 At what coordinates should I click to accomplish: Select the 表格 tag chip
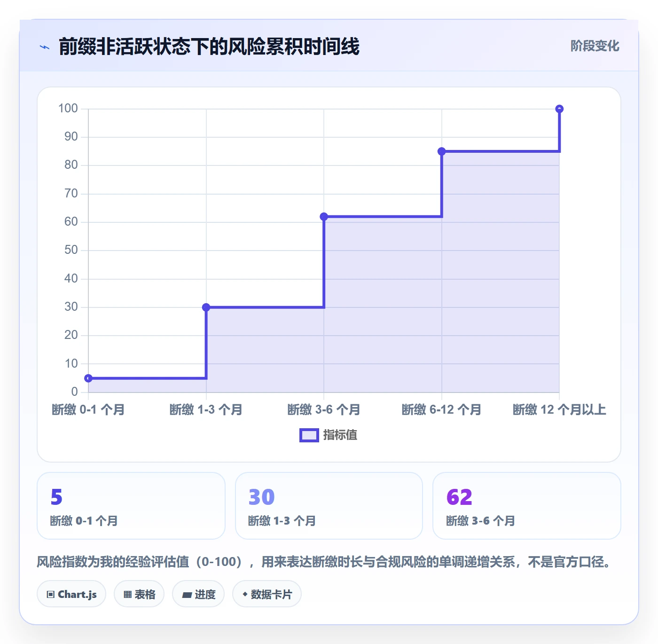pyautogui.click(x=139, y=594)
